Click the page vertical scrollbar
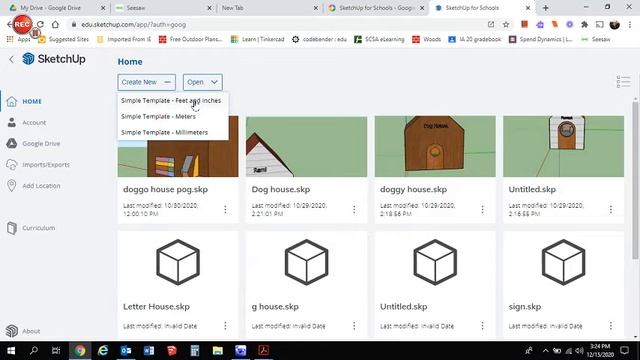Image resolution: width=640 pixels, height=360 pixels. pyautogui.click(x=635, y=180)
